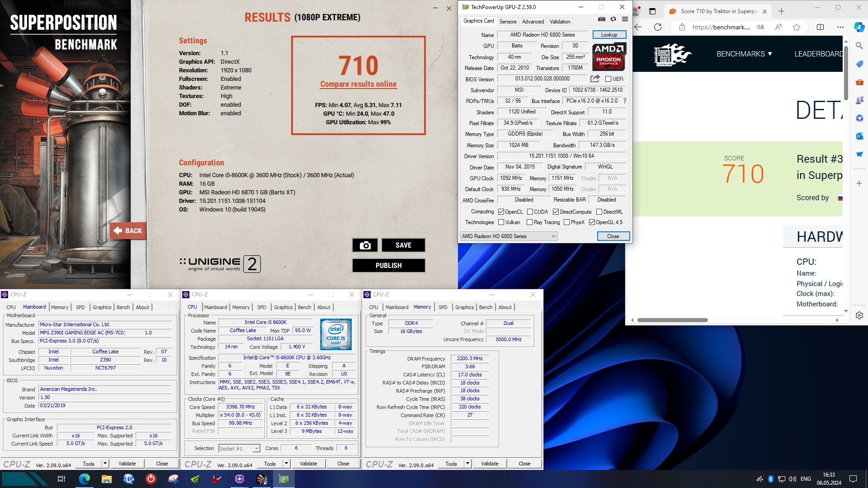
Task: Click the Lookup button in GPU-Z
Action: [x=609, y=35]
